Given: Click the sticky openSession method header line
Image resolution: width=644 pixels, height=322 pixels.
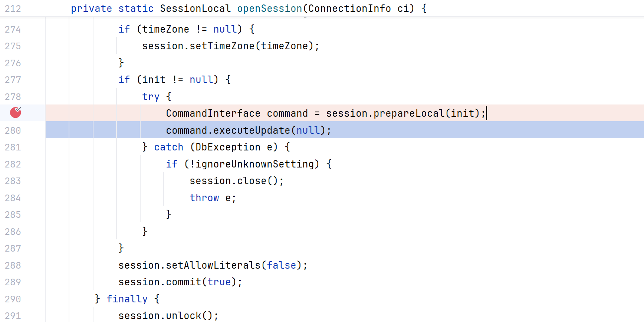Looking at the screenshot, I should [322, 8].
